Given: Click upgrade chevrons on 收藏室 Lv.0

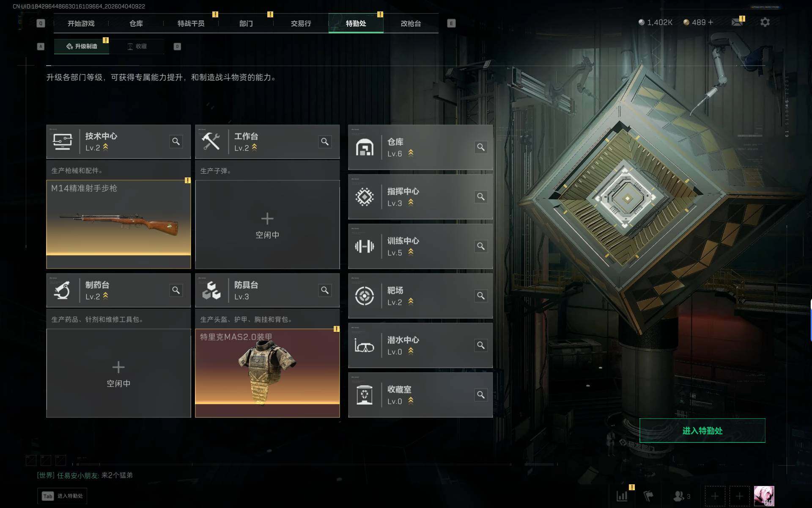Looking at the screenshot, I should click(411, 401).
